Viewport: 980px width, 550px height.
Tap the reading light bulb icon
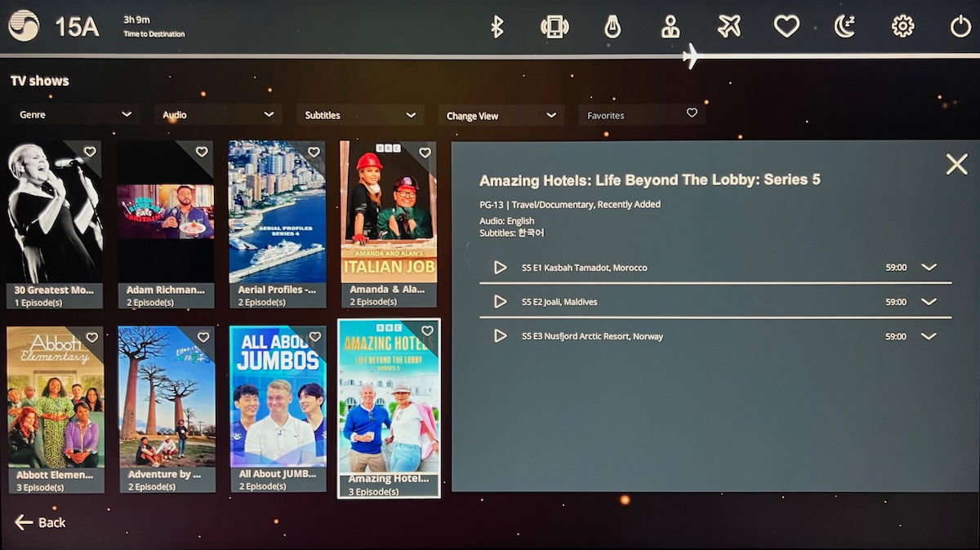pyautogui.click(x=612, y=27)
